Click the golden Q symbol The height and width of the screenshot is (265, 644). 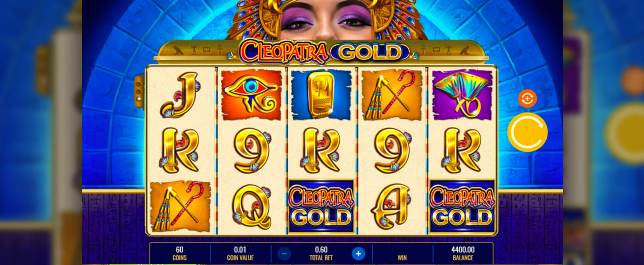[252, 207]
